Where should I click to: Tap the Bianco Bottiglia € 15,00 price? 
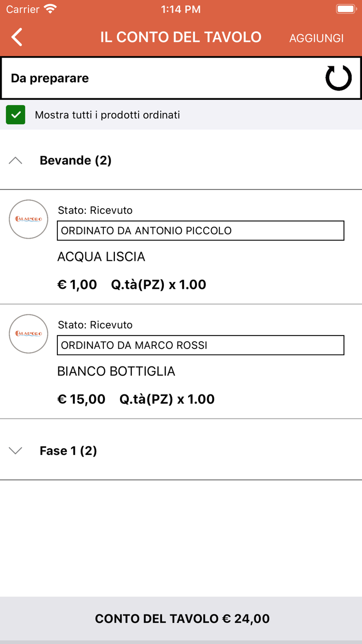click(81, 399)
